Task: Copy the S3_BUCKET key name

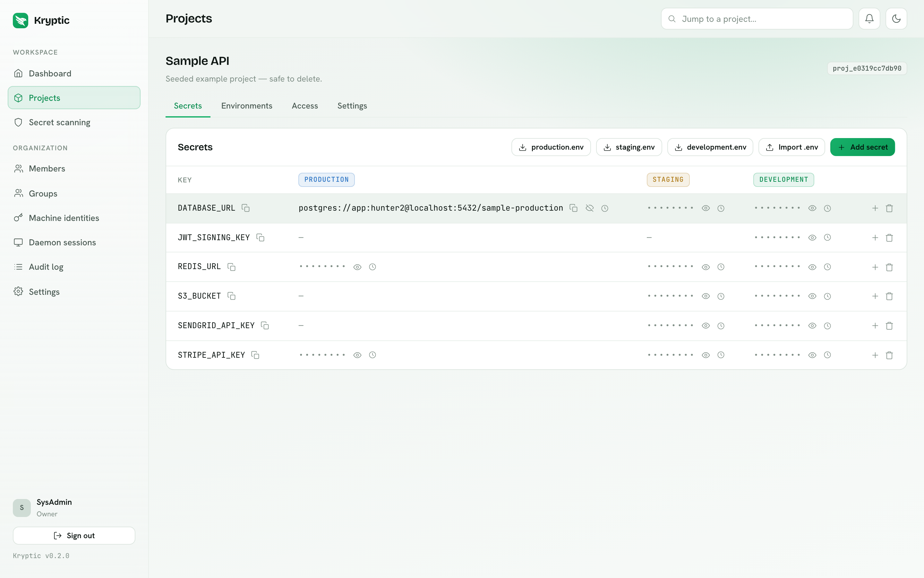Action: (x=231, y=296)
